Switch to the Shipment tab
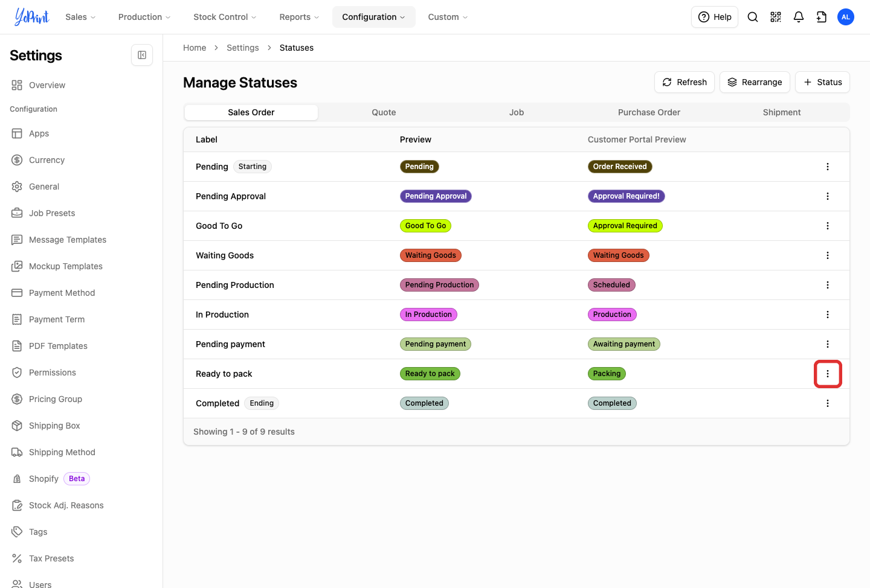This screenshot has height=588, width=870. [782, 112]
